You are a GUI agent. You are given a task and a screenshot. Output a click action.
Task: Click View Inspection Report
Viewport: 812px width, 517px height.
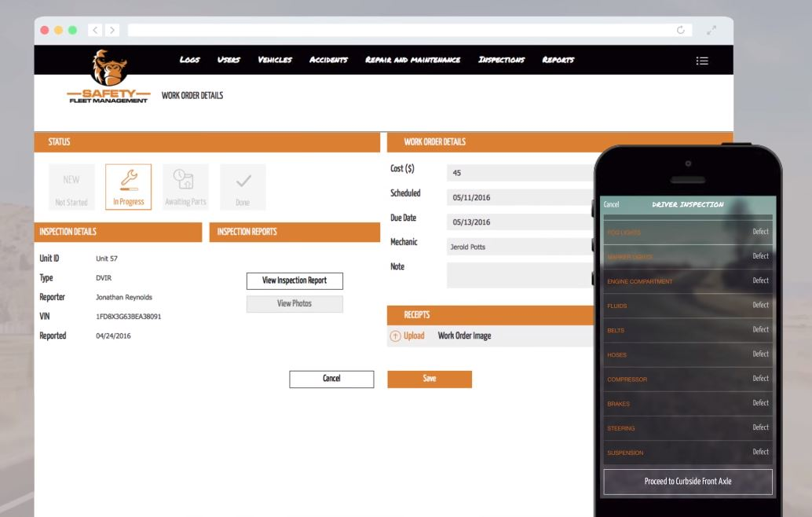(x=294, y=280)
